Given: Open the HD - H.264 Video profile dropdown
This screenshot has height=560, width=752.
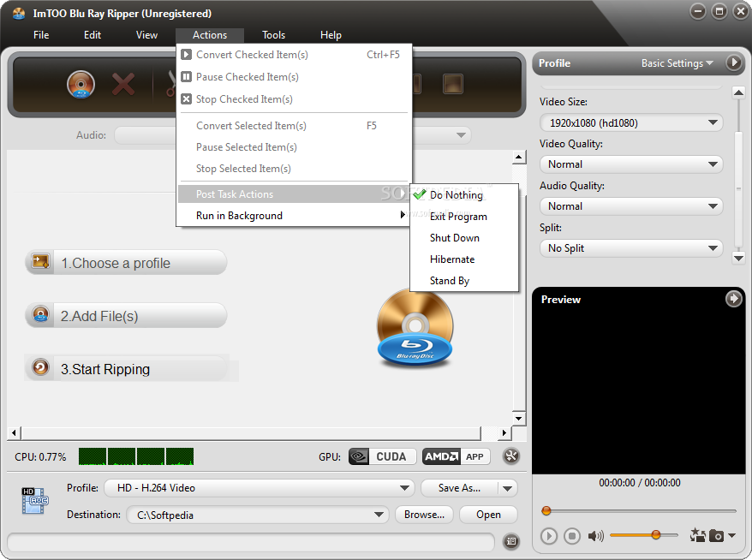Looking at the screenshot, I should tap(259, 488).
